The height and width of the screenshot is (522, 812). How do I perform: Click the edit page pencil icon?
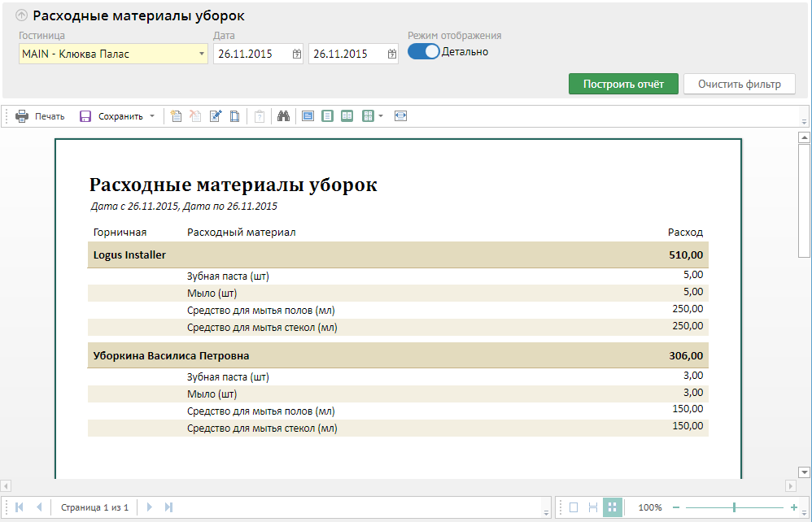tap(216, 116)
